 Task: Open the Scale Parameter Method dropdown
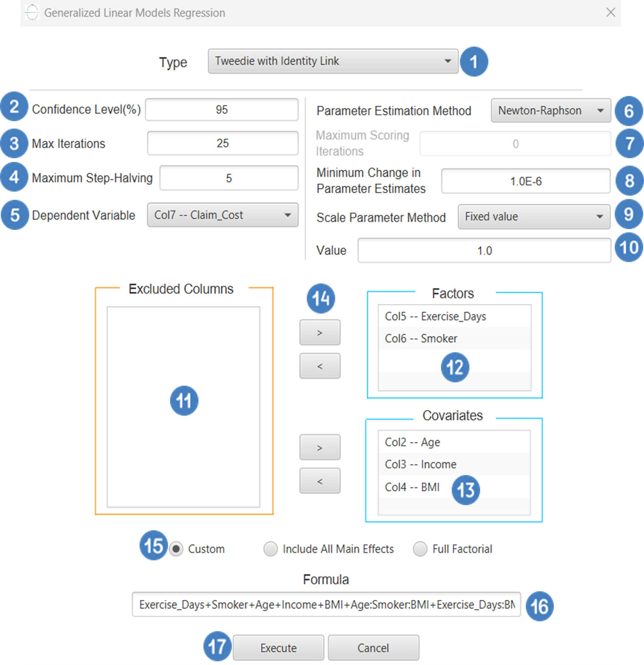pos(534,217)
